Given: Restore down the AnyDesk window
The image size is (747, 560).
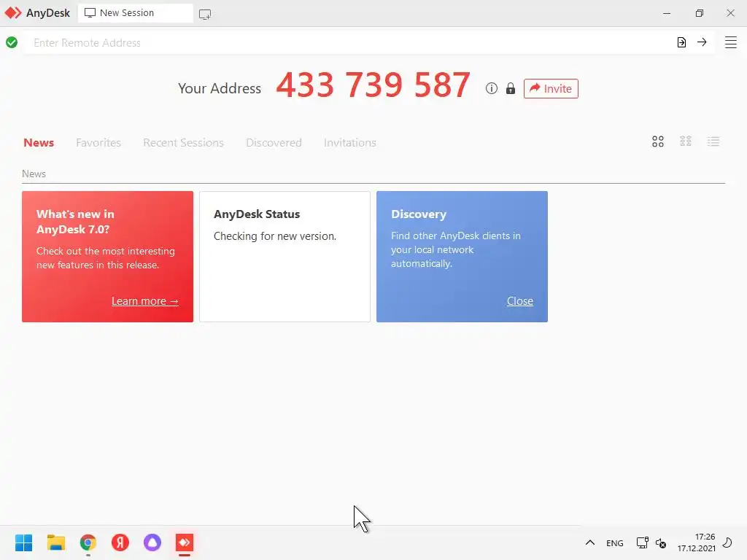Looking at the screenshot, I should tap(699, 13).
